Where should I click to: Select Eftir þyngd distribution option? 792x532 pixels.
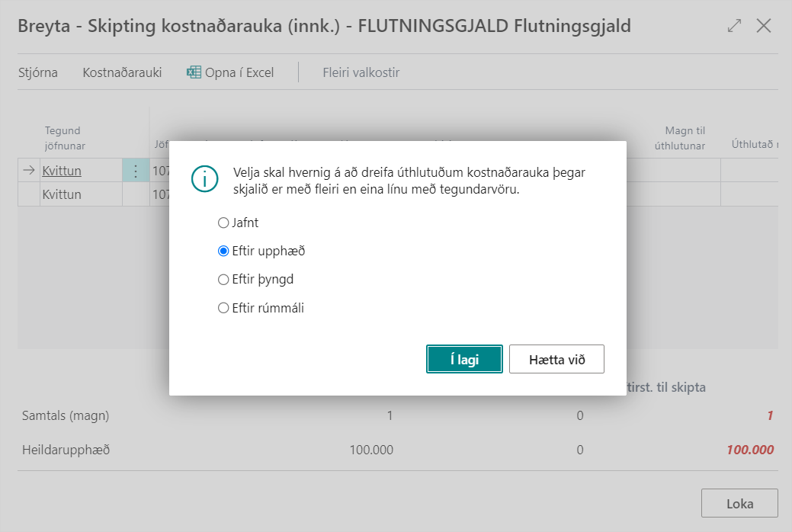coord(223,280)
